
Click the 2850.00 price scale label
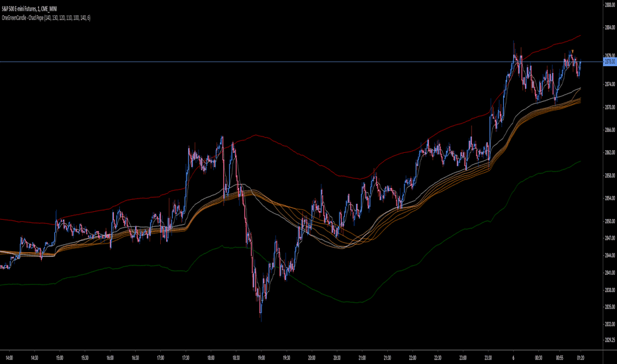click(610, 221)
